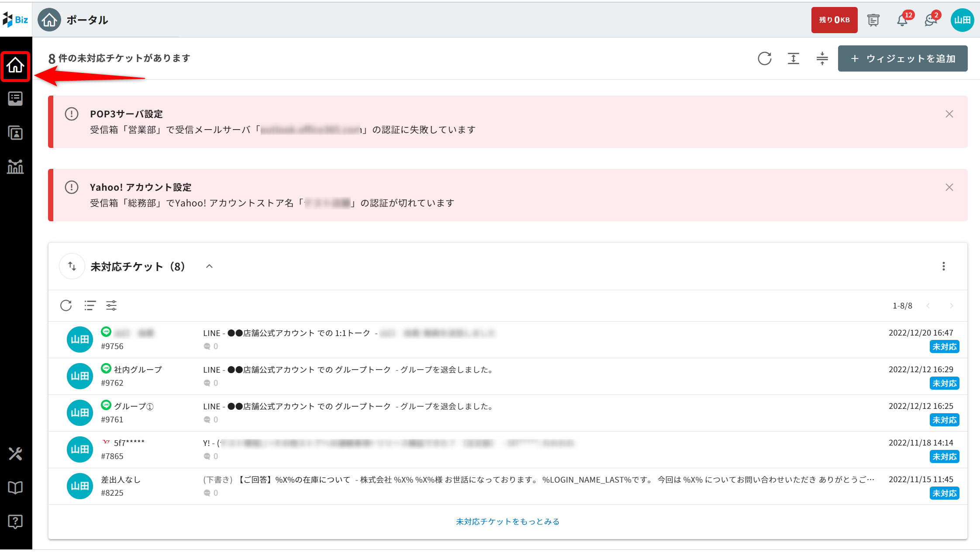Screen dimensions: 980x552
Task: Dismiss the POP3サーバ設定 alert
Action: pos(949,114)
